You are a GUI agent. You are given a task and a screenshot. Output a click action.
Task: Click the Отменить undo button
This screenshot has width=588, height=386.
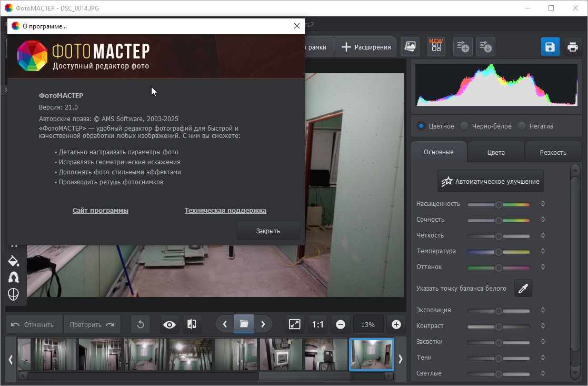pyautogui.click(x=34, y=324)
